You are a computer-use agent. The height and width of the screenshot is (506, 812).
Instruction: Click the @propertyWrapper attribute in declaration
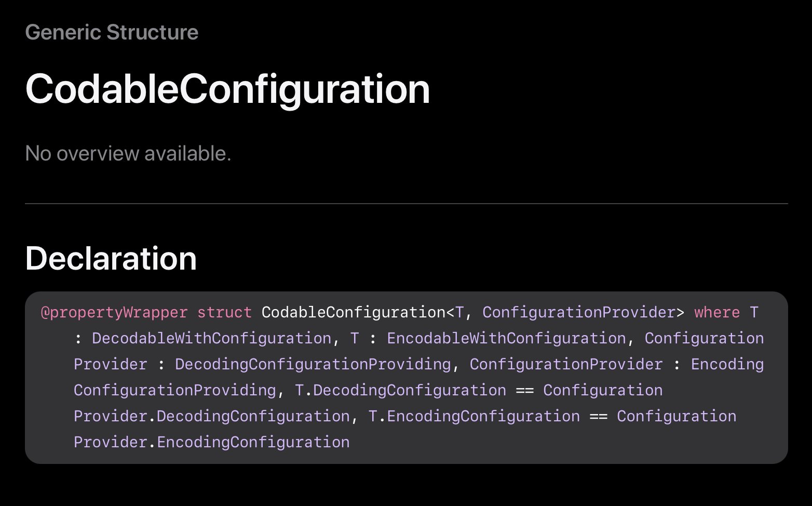click(114, 312)
